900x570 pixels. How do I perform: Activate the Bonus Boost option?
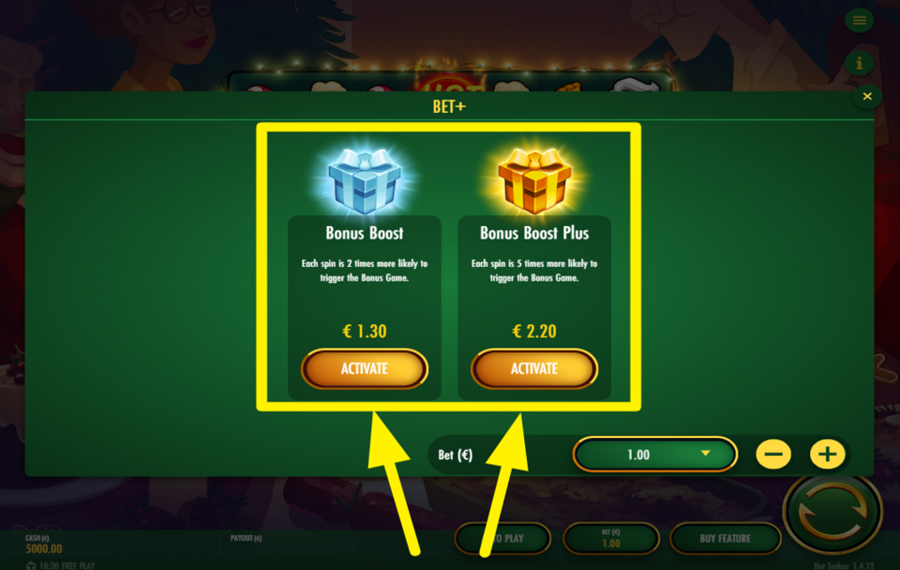[x=364, y=369]
